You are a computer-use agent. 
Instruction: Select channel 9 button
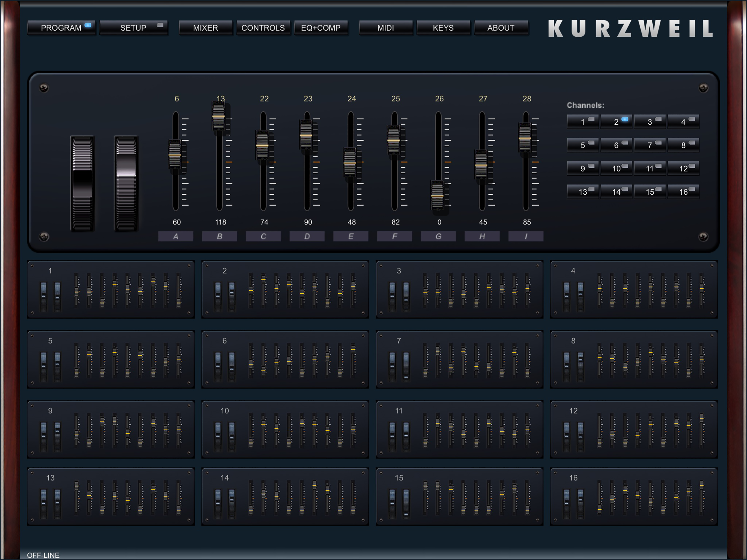[583, 168]
